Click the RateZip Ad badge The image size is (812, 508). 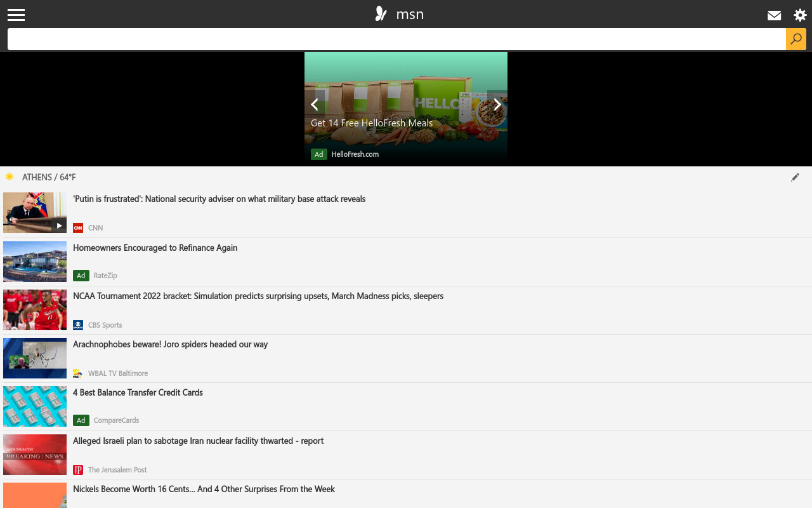click(81, 276)
